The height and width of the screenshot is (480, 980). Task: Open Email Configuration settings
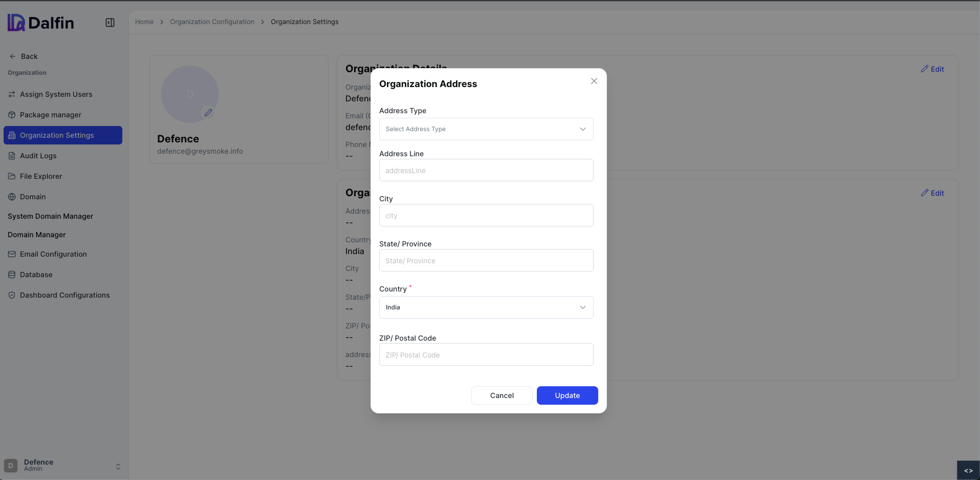53,254
